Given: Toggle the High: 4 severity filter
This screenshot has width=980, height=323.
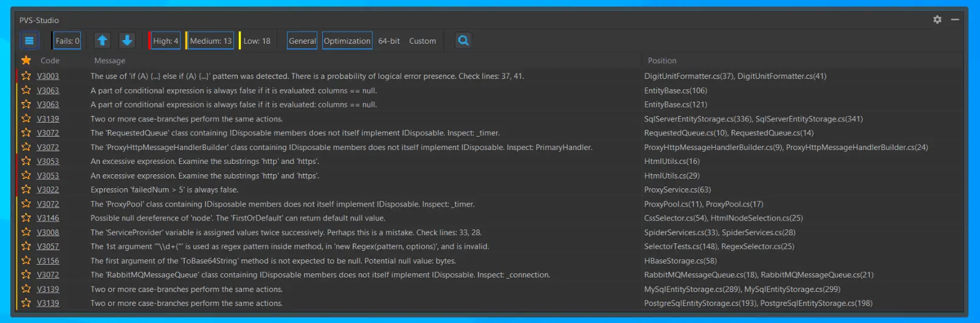Looking at the screenshot, I should (x=165, y=41).
